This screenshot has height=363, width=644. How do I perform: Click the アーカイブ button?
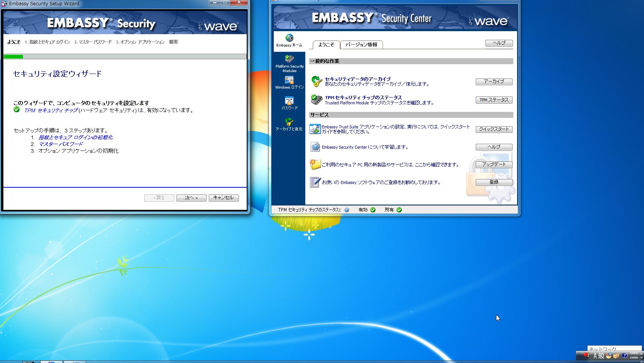(494, 82)
